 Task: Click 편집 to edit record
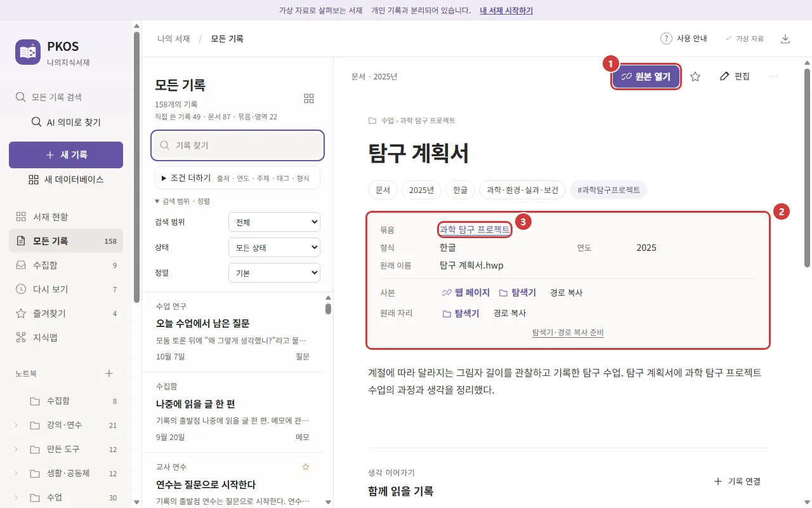[735, 77]
